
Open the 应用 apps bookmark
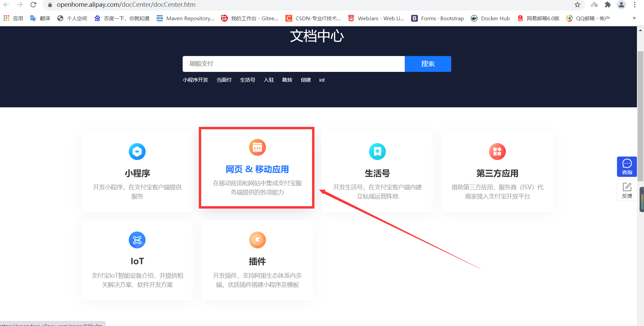(13, 18)
